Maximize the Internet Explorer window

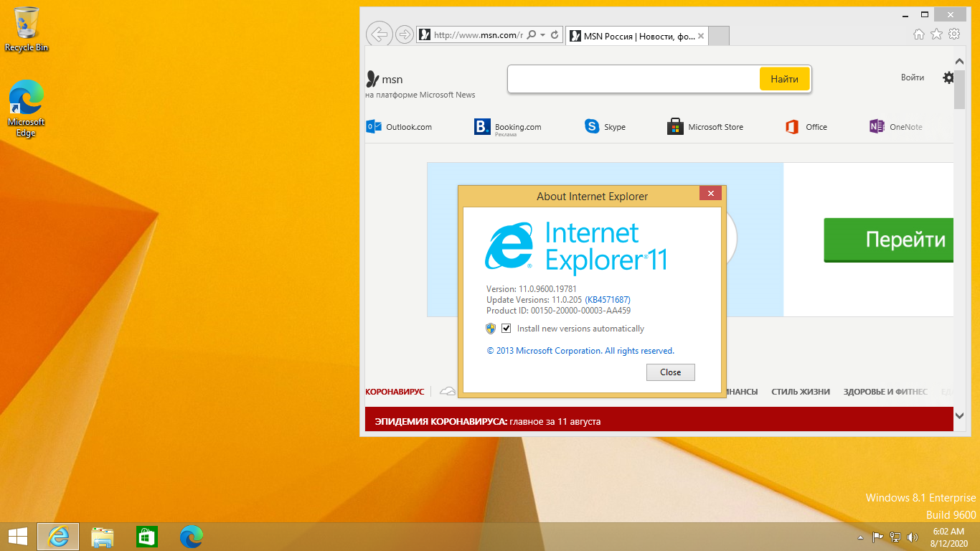coord(925,14)
